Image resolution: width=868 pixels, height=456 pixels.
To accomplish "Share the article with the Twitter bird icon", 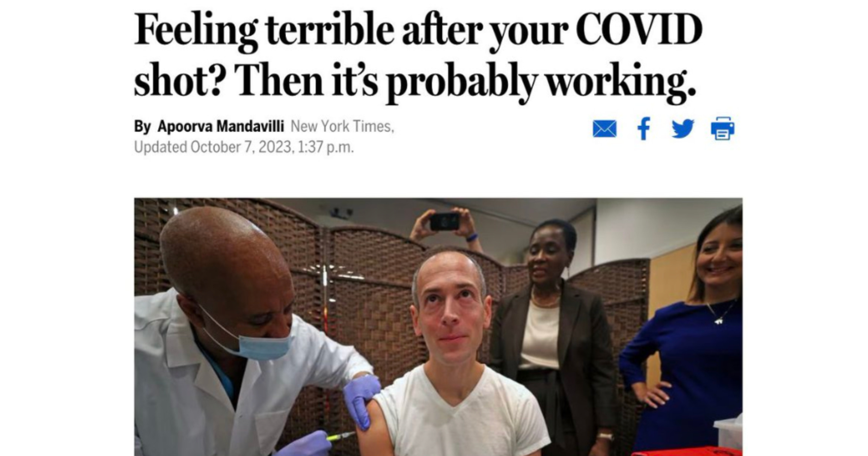I will pos(683,128).
